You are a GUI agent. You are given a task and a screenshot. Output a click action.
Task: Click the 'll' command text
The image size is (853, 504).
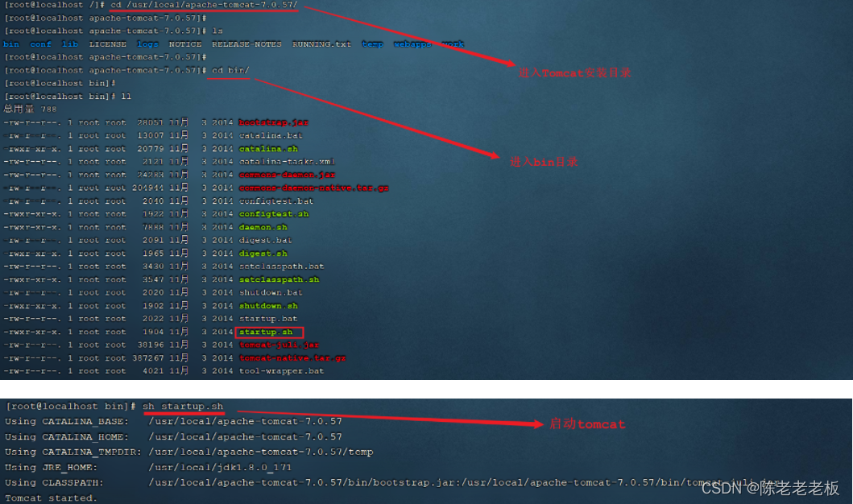126,97
